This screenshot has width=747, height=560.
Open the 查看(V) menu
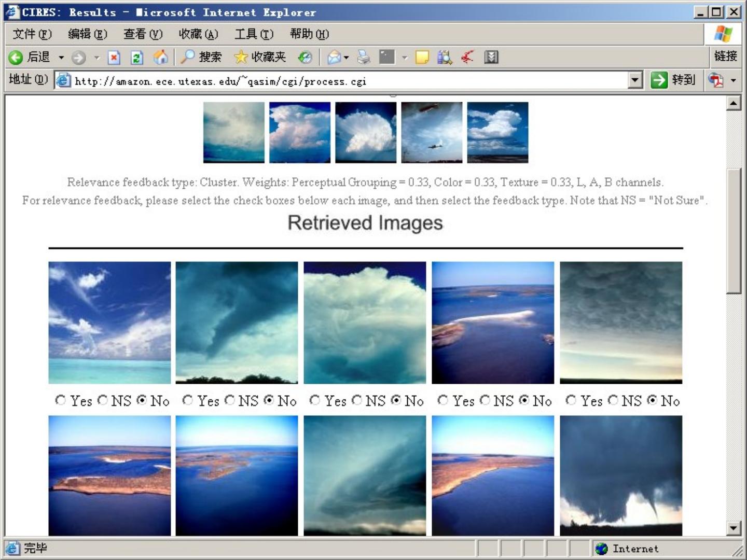tap(143, 34)
